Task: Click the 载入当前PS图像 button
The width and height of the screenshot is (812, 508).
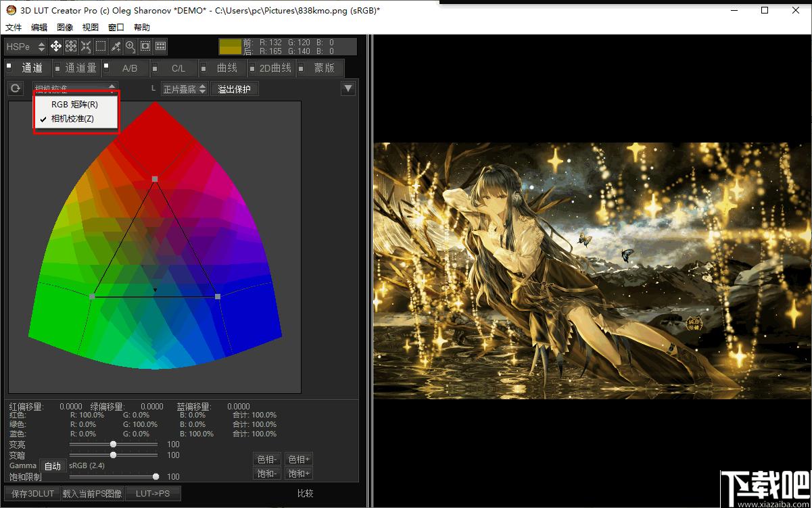Action: click(93, 494)
